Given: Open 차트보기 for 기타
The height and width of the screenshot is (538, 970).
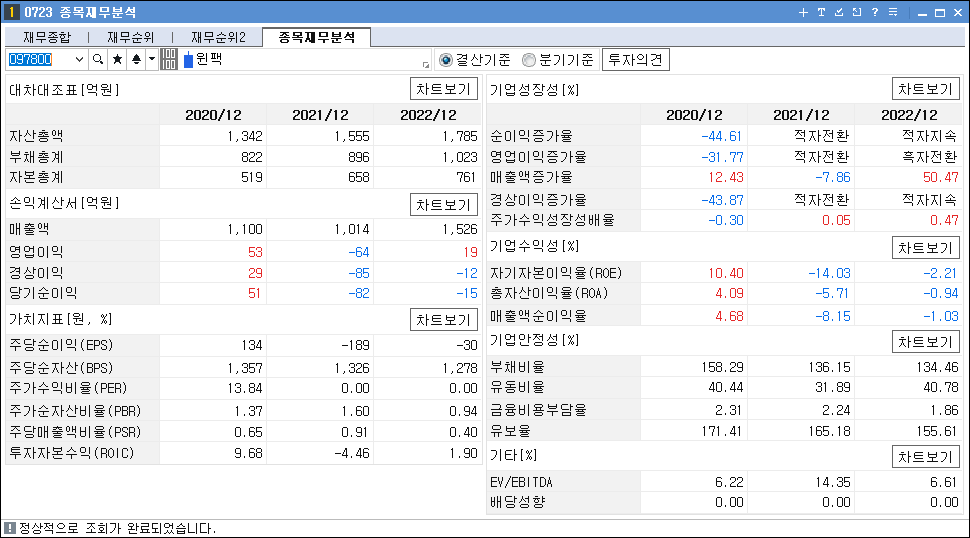Looking at the screenshot, I should tap(925, 457).
